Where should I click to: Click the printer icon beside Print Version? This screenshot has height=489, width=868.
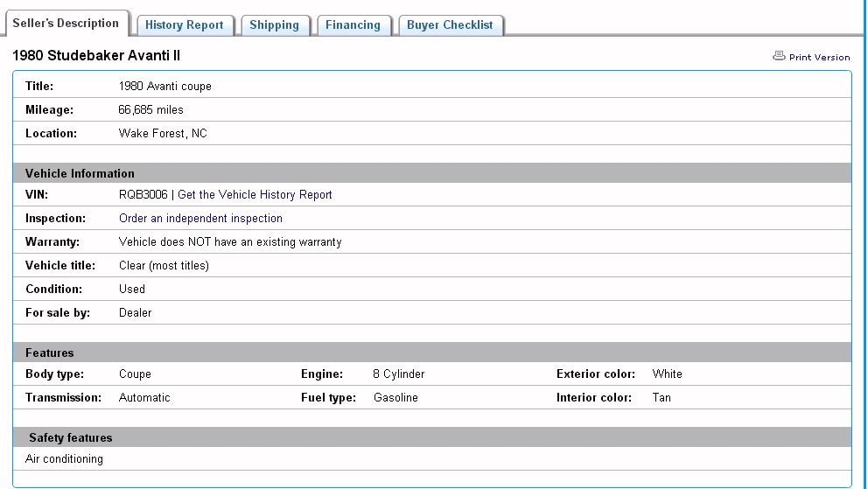click(x=779, y=56)
